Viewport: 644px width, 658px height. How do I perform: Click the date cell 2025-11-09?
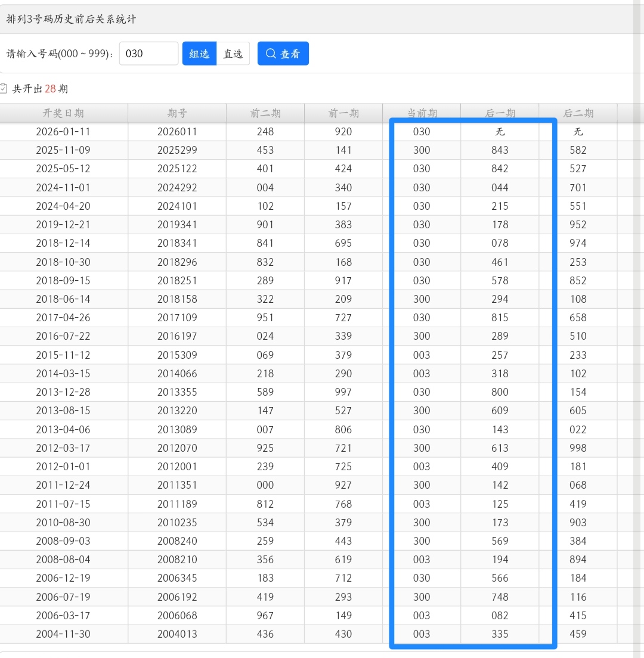[x=63, y=150]
